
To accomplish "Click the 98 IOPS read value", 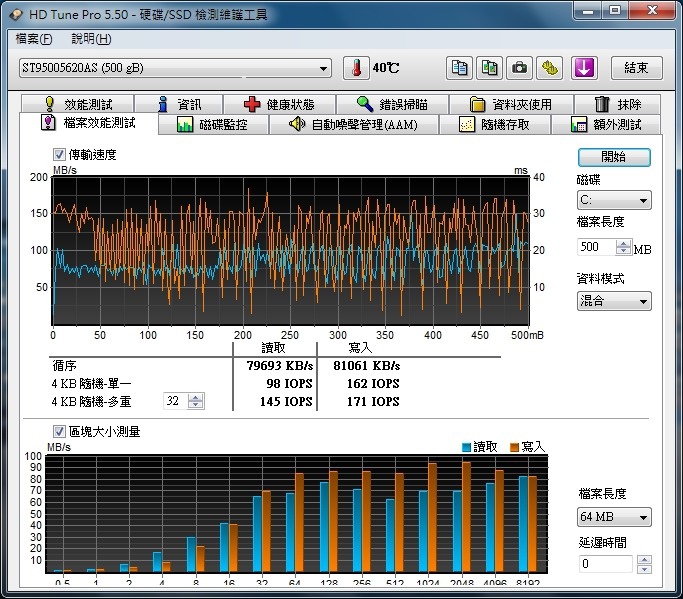I will pyautogui.click(x=289, y=383).
